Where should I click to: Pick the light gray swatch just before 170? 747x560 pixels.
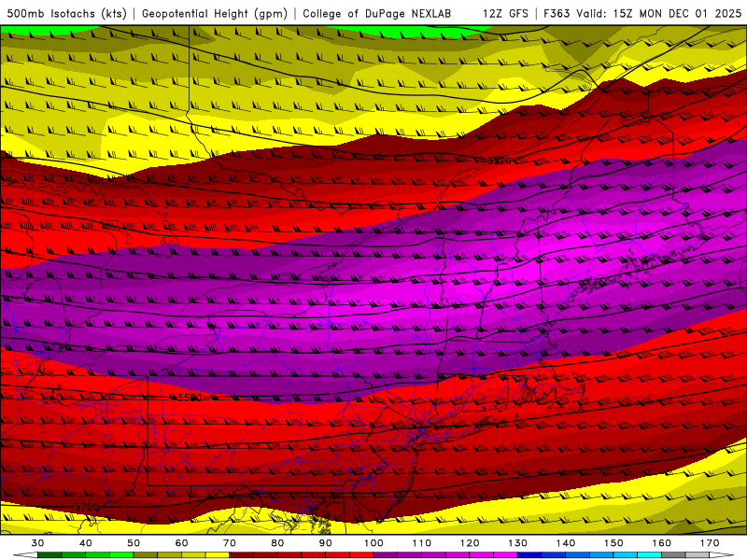698,555
